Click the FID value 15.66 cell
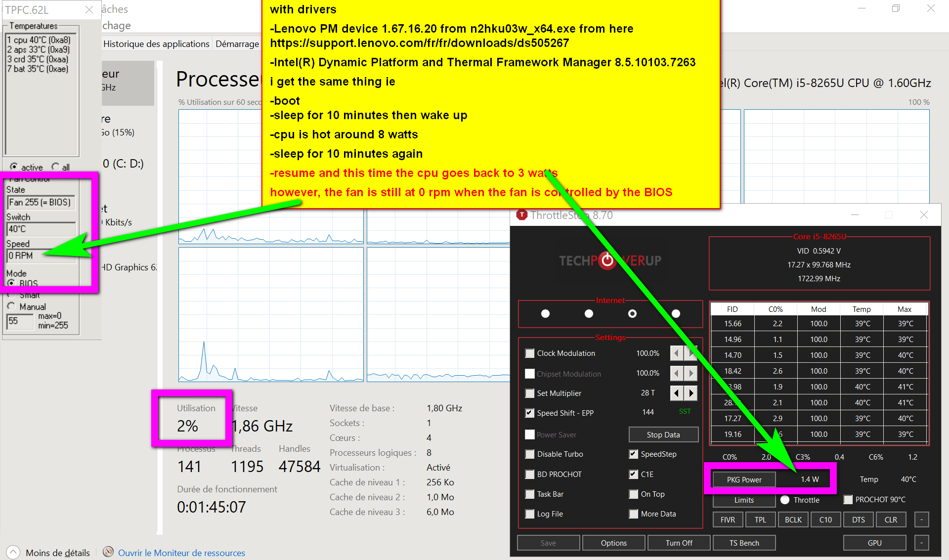The image size is (949, 560). 733,323
